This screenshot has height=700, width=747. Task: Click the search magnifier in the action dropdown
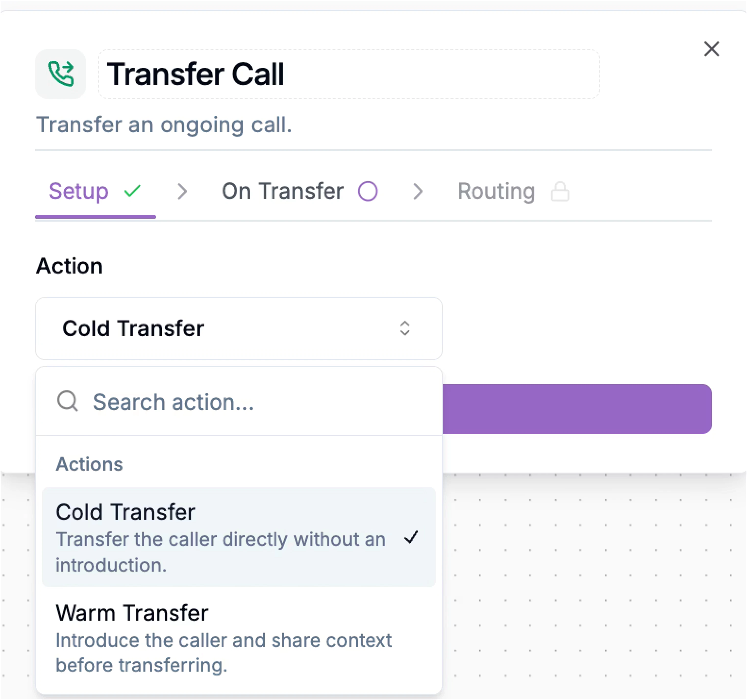click(x=68, y=402)
